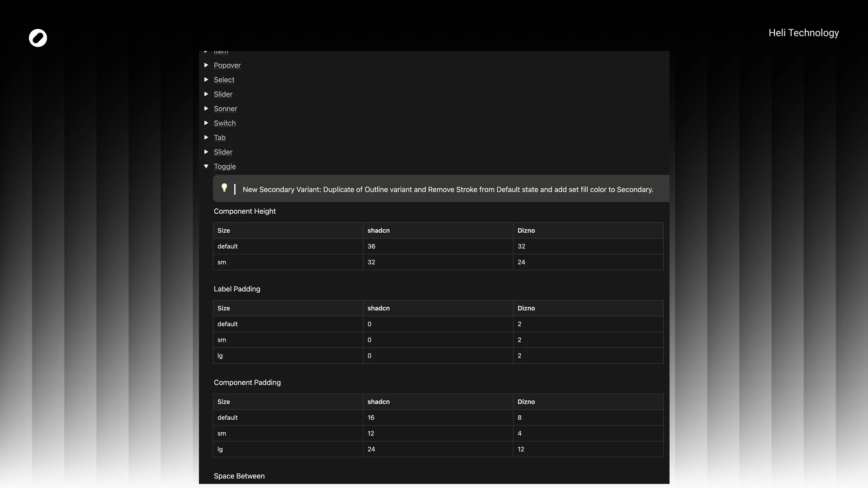This screenshot has width=868, height=488.
Task: Click the Space Between heading
Action: tap(239, 476)
